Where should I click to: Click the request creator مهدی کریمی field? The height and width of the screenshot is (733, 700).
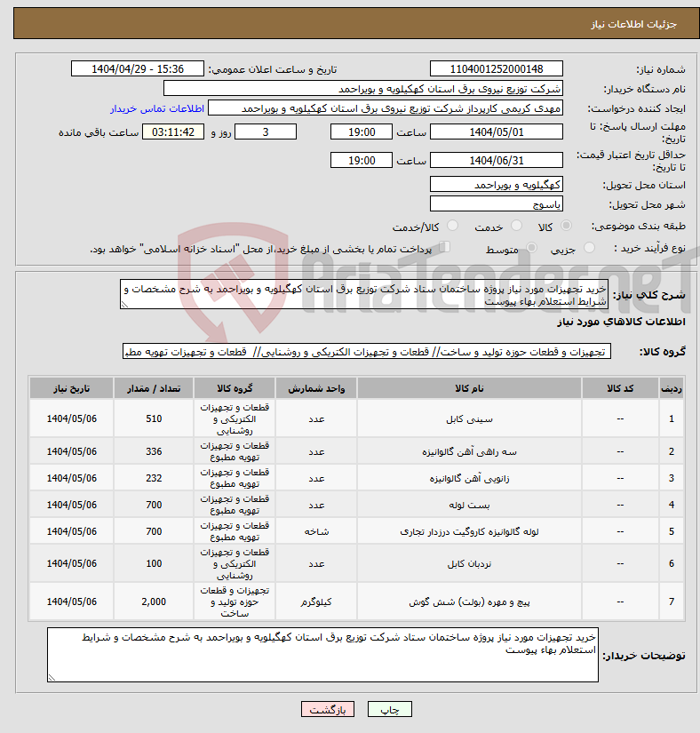click(x=386, y=108)
